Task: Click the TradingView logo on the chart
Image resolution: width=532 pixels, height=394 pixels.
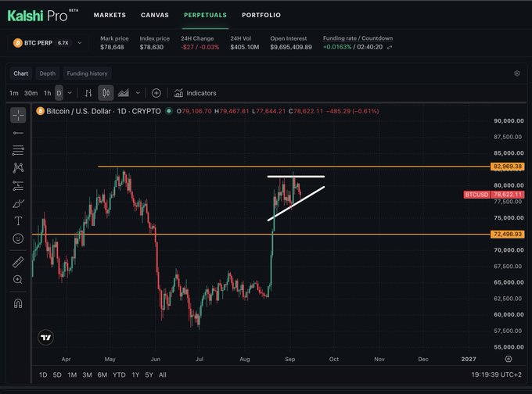Action: click(x=46, y=337)
